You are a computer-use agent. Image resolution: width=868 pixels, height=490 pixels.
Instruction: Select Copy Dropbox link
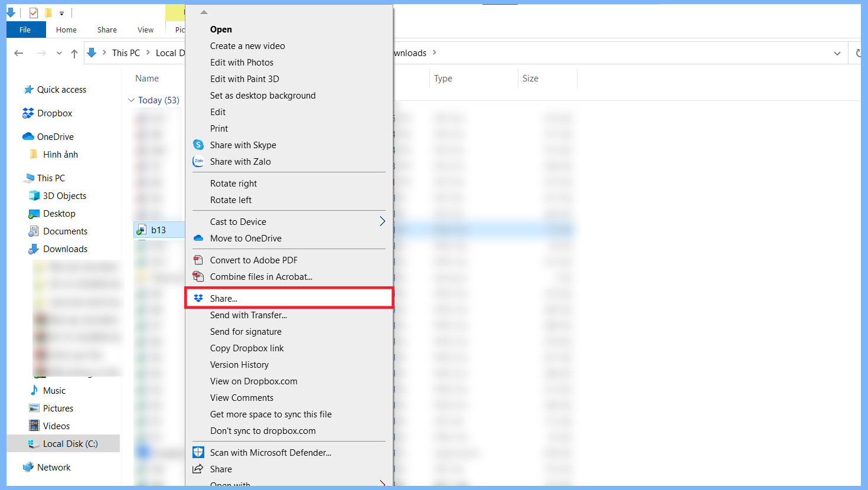[247, 348]
